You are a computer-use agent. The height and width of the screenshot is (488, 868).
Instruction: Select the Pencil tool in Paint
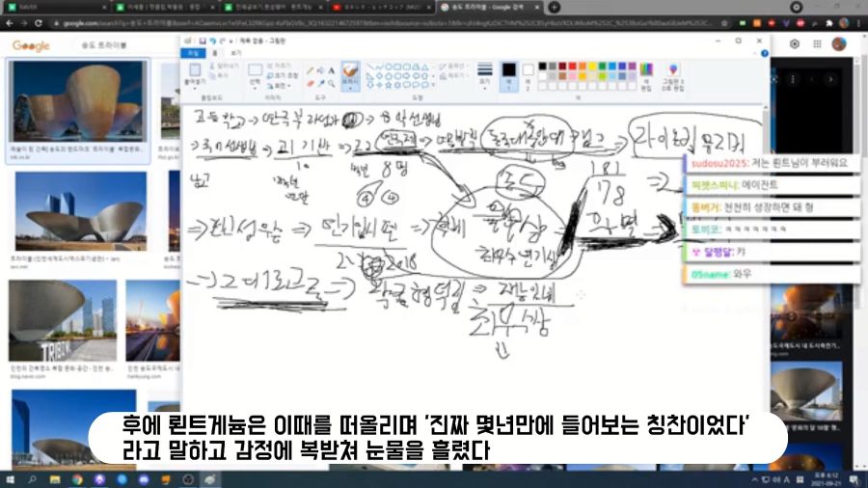tap(310, 70)
